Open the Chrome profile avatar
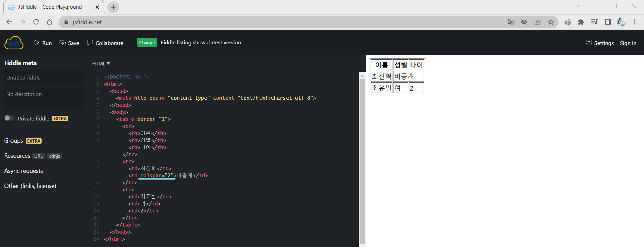 (621, 22)
